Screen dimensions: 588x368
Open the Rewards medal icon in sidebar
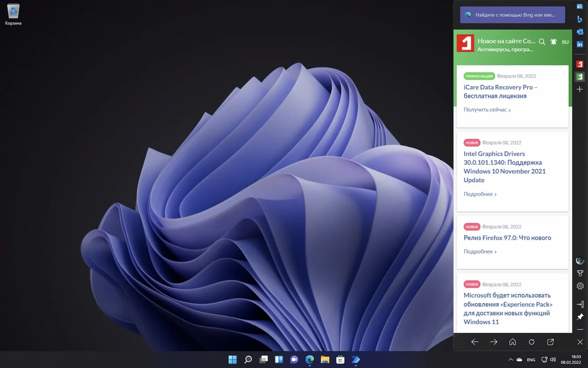click(580, 273)
